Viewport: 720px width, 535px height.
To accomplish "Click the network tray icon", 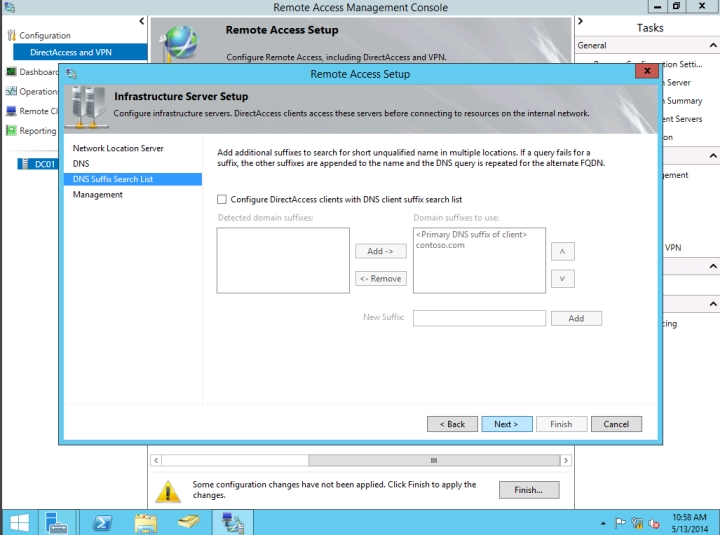I will pyautogui.click(x=637, y=523).
